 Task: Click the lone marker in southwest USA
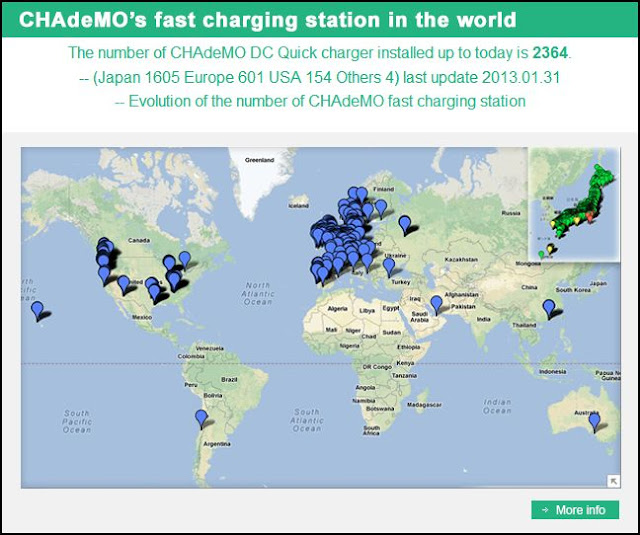pyautogui.click(x=123, y=284)
